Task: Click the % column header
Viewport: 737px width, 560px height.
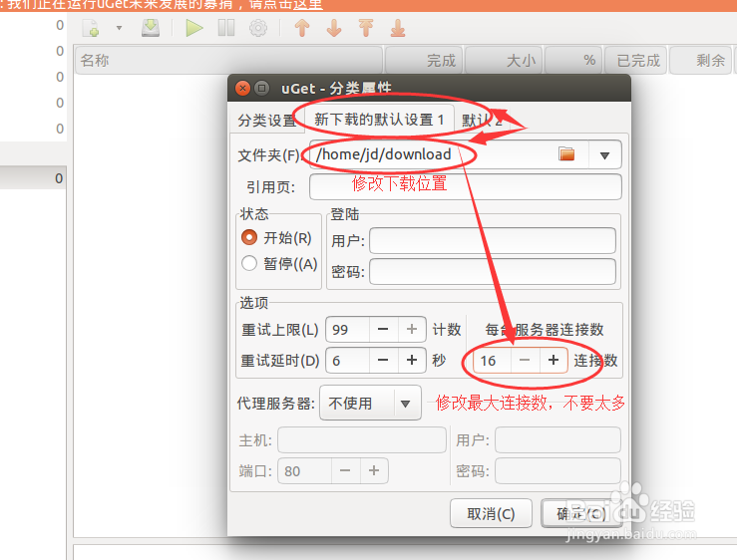Action: (x=573, y=60)
